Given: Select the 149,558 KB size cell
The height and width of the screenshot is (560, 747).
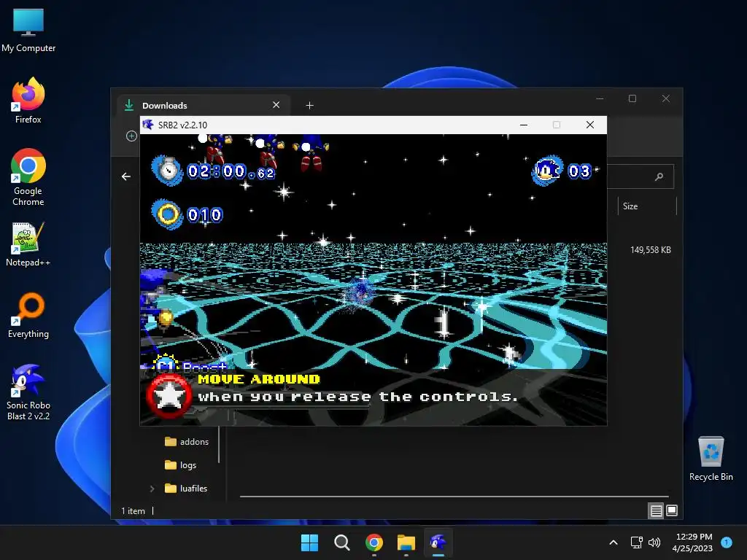Looking at the screenshot, I should 650,250.
